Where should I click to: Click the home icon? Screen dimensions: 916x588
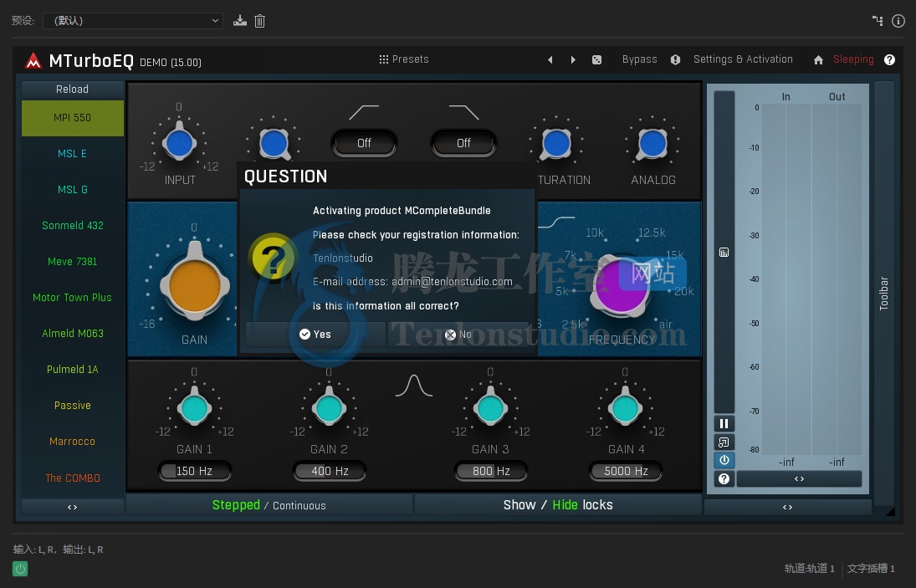[x=818, y=59]
